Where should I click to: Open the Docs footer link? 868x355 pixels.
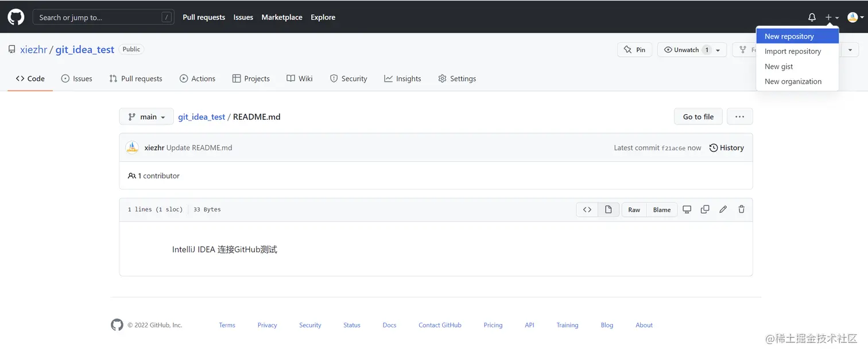click(390, 325)
